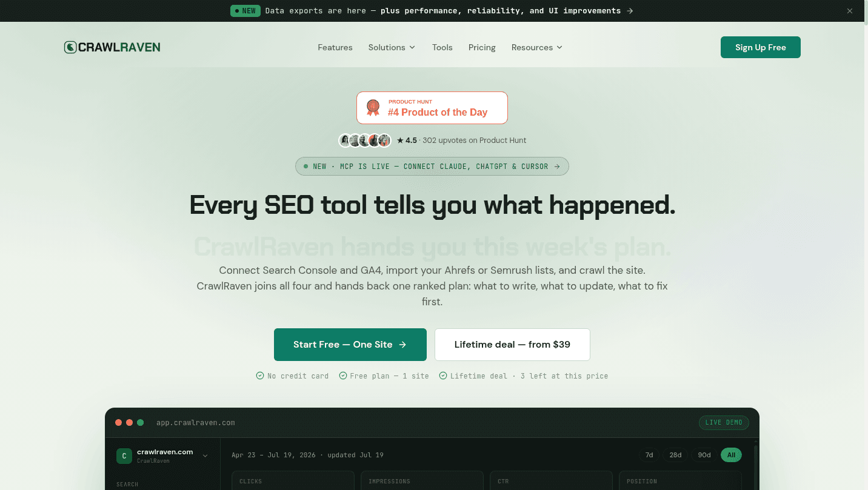Open the #4 Product of the Day badge
The width and height of the screenshot is (868, 490).
tap(432, 108)
